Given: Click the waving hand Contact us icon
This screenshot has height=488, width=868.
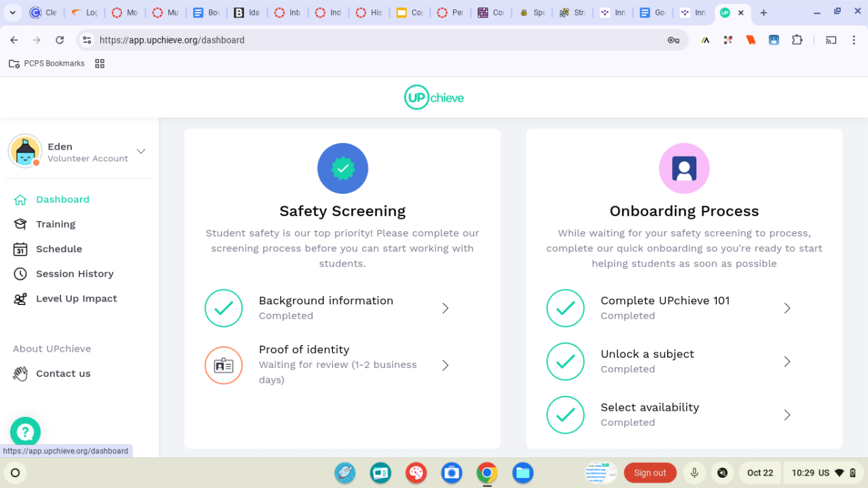Looking at the screenshot, I should [x=20, y=373].
